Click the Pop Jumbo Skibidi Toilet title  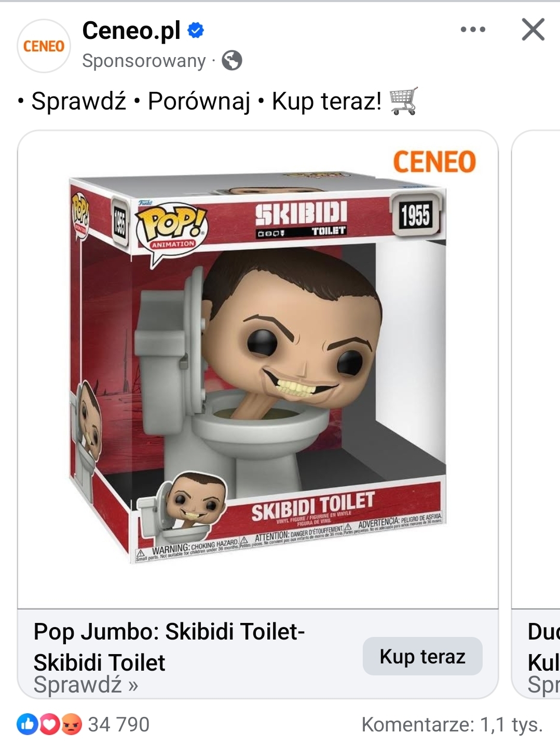pos(169,647)
